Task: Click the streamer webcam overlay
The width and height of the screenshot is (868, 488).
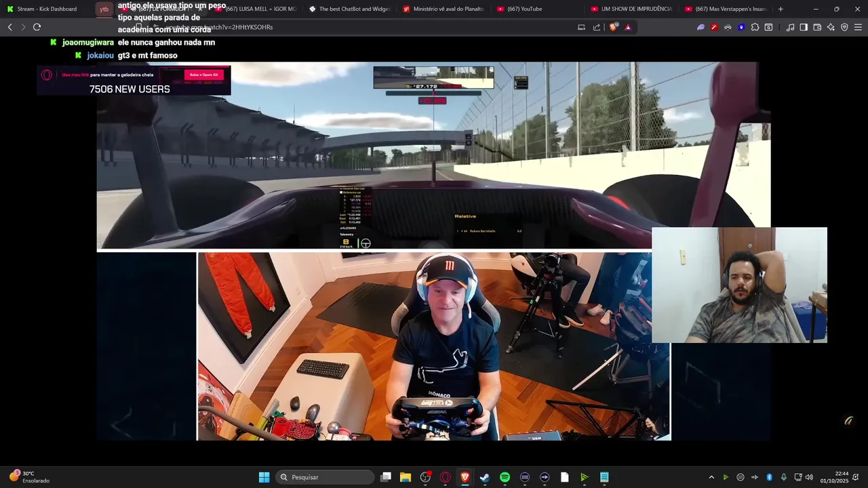Action: [739, 285]
